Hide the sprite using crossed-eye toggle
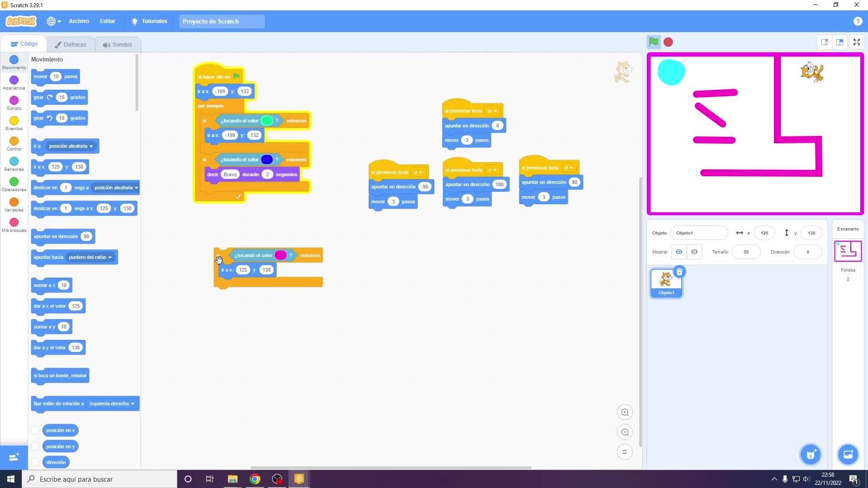This screenshot has width=868, height=488. (x=694, y=252)
